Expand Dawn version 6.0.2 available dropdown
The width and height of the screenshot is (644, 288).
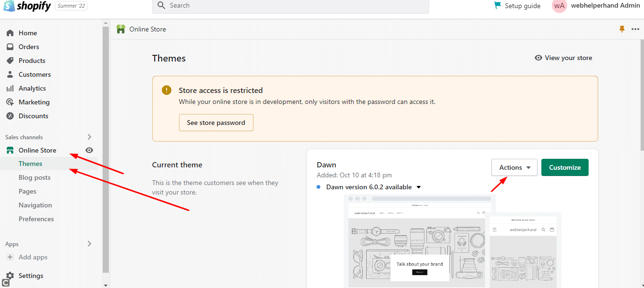(x=419, y=187)
